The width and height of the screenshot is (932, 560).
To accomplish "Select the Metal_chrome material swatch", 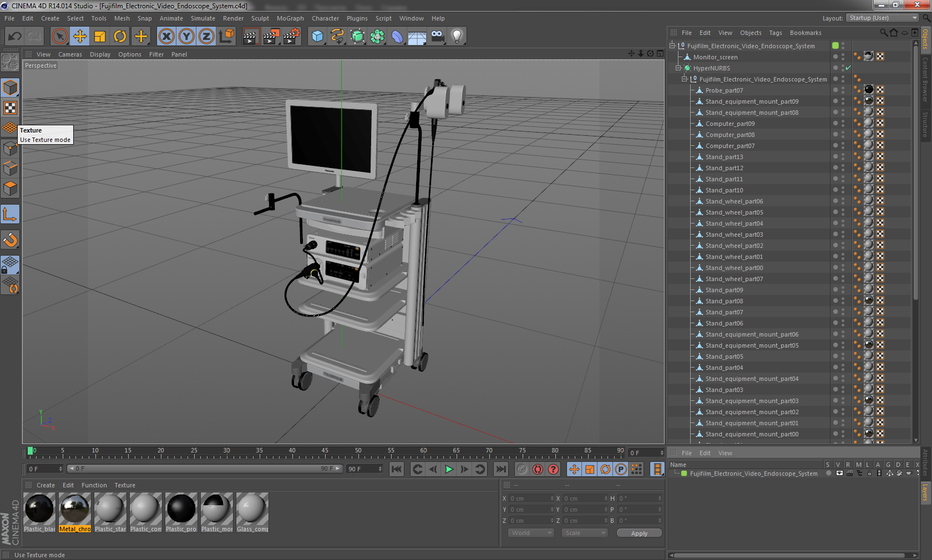I will (75, 512).
